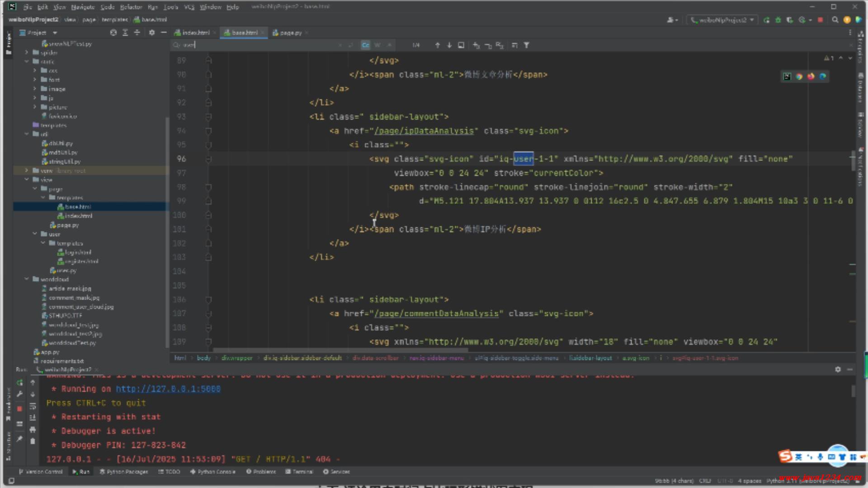Open the Refactor menu

131,7
